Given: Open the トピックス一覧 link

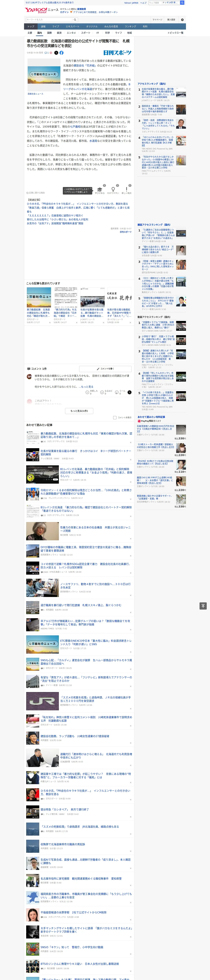Looking at the screenshot, I should pyautogui.click(x=175, y=33).
